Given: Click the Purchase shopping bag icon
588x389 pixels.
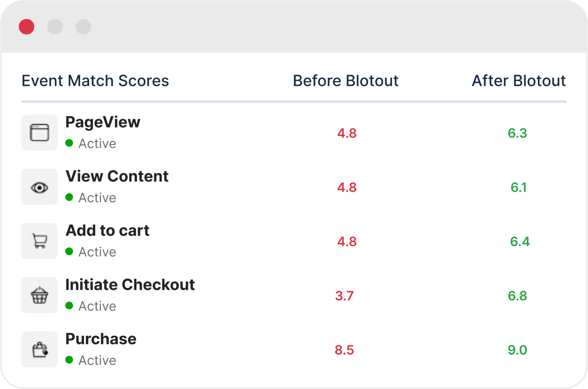Looking at the screenshot, I should 39,349.
